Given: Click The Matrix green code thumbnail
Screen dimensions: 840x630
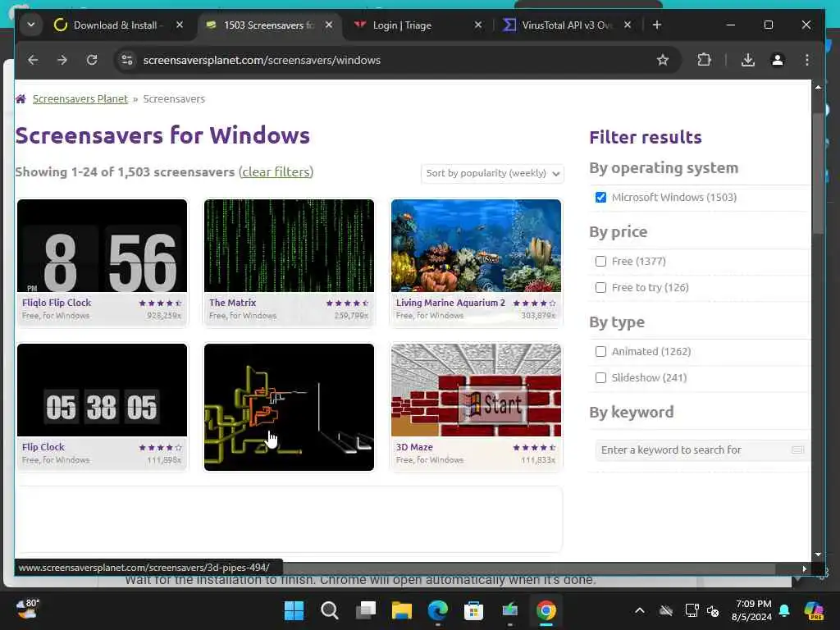Looking at the screenshot, I should coord(290,246).
